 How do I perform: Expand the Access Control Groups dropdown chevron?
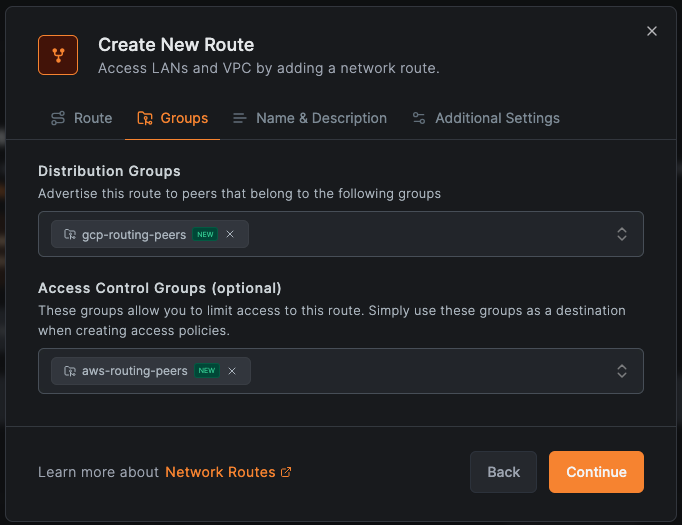tap(621, 371)
